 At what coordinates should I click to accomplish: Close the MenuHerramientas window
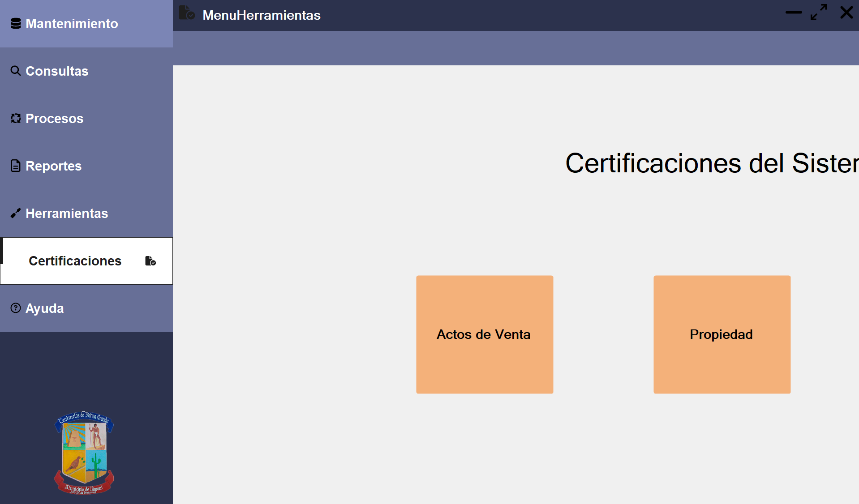(x=846, y=13)
